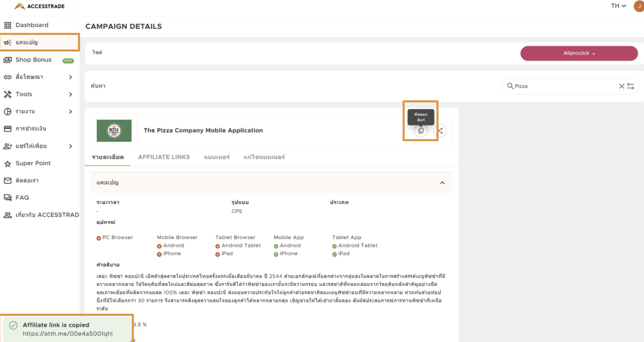Open the search filter sliders icon
Screen dimensions: 644x342
pyautogui.click(x=631, y=86)
